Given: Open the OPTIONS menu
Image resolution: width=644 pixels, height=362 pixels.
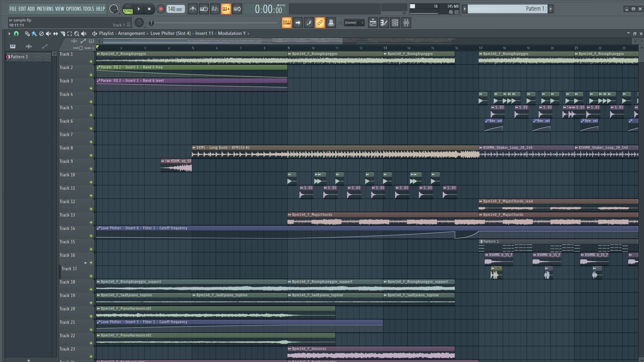Looking at the screenshot, I should (73, 9).
